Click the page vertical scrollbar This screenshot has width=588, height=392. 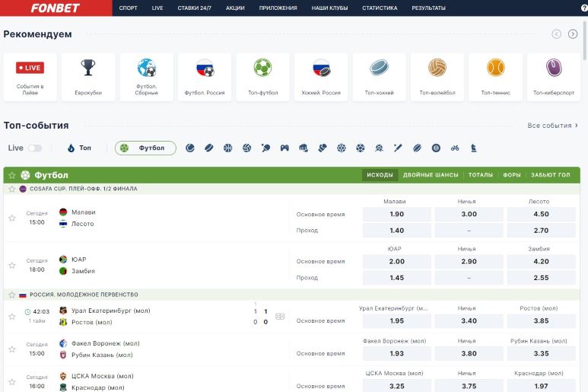point(585,40)
